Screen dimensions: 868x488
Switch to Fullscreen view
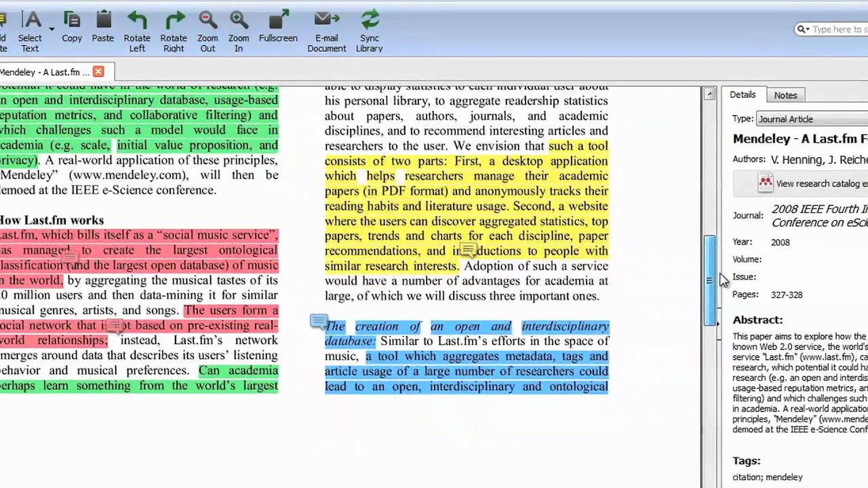click(x=278, y=28)
